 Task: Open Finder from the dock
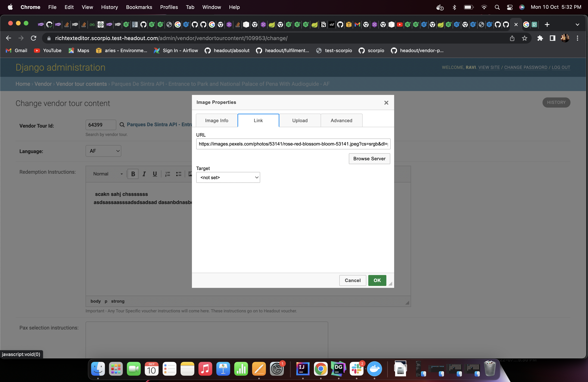point(98,369)
